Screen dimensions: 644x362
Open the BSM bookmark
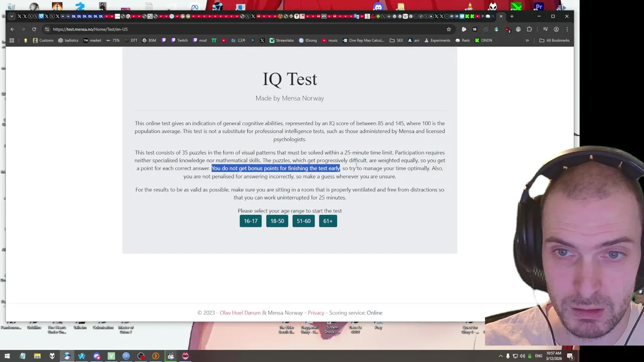point(149,40)
